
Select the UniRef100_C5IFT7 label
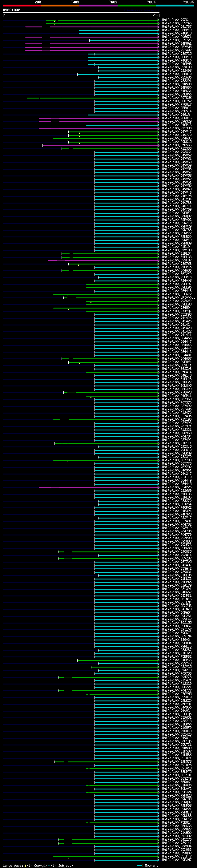176,856
